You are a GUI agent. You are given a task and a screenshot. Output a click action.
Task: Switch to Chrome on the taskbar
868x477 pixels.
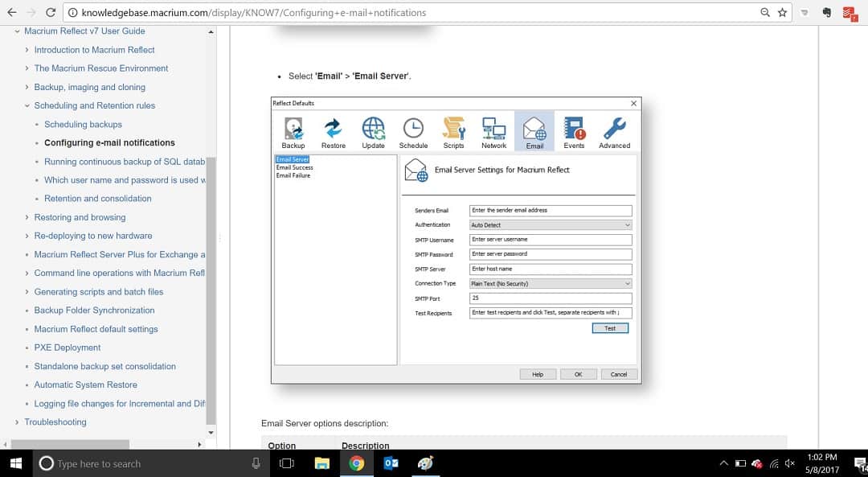[x=357, y=463]
